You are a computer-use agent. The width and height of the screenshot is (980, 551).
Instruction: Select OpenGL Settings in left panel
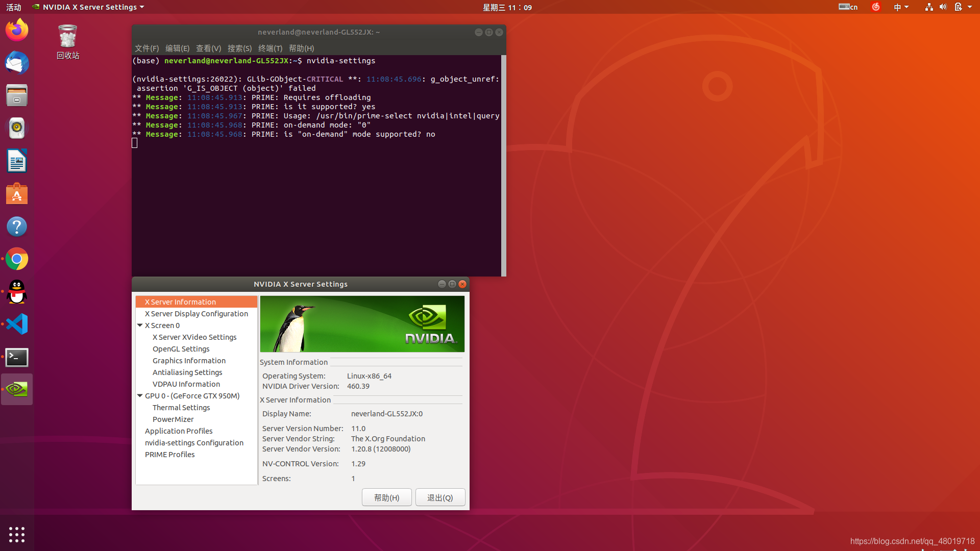coord(181,348)
